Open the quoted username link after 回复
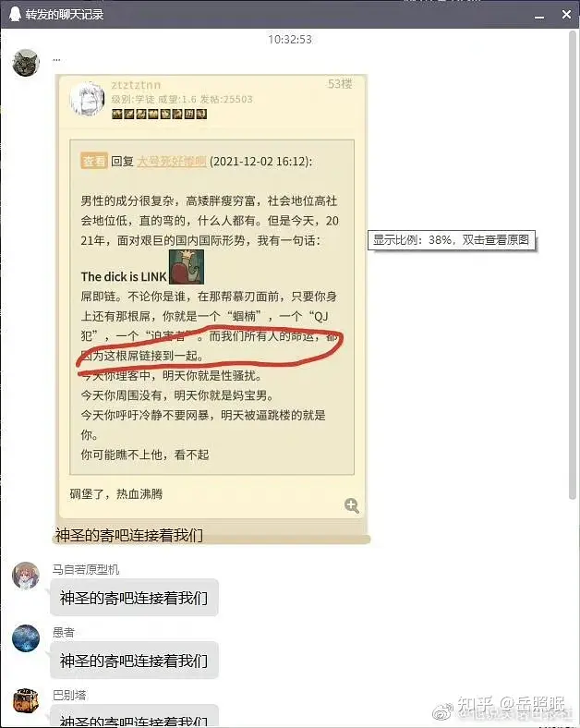The height and width of the screenshot is (728, 580). [172, 161]
